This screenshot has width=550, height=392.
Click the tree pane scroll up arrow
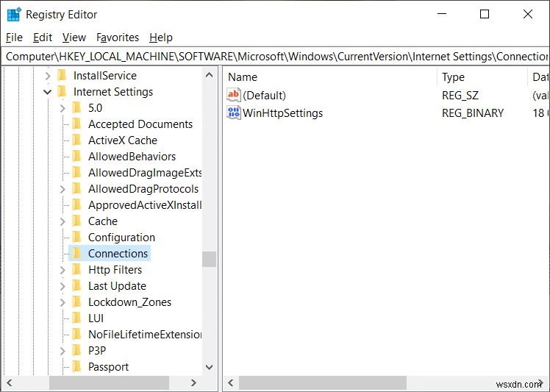pos(209,75)
